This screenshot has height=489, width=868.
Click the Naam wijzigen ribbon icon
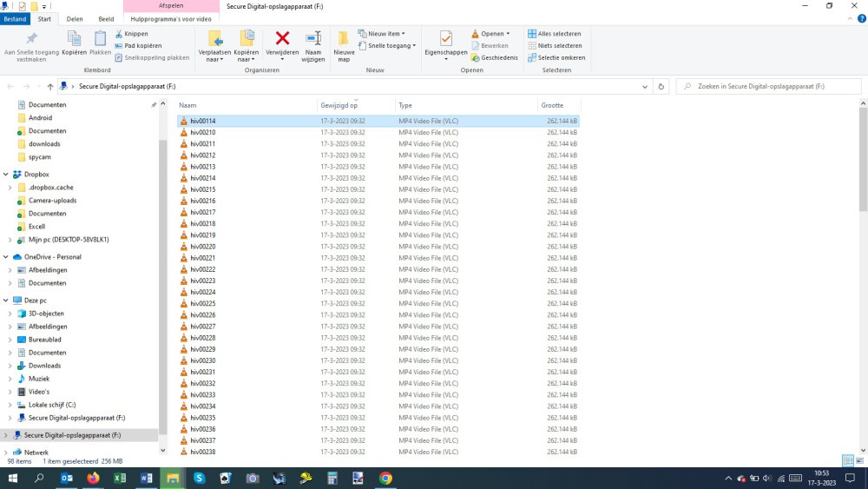(313, 38)
